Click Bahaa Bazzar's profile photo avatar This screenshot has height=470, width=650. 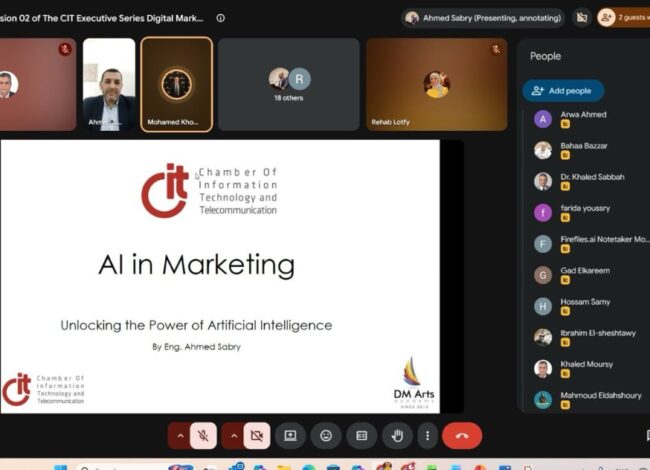[543, 150]
